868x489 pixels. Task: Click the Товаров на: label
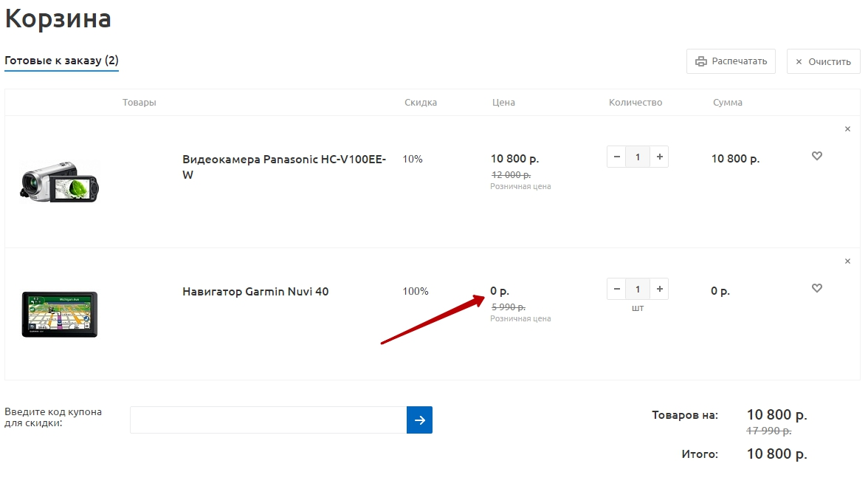pyautogui.click(x=685, y=415)
